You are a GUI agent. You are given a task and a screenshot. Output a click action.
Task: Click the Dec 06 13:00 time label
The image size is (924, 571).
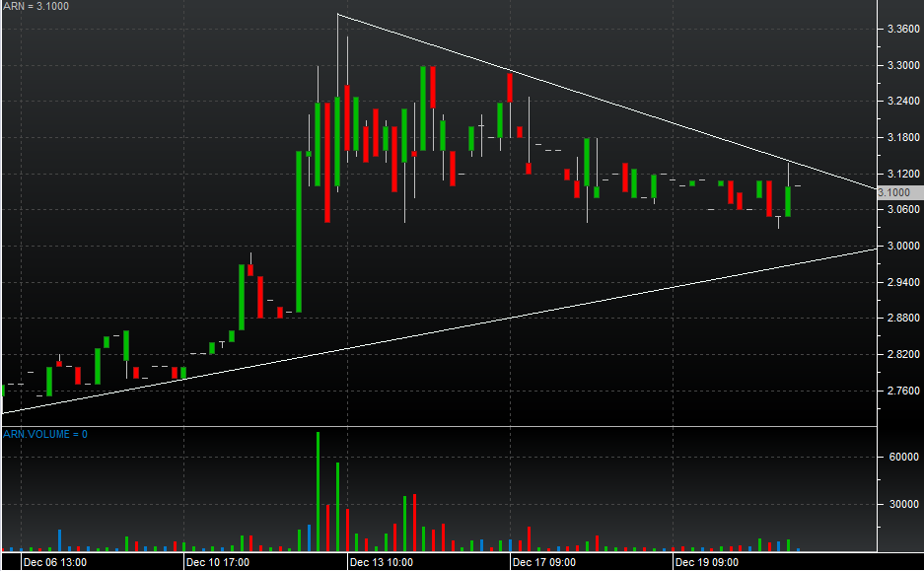click(x=54, y=562)
